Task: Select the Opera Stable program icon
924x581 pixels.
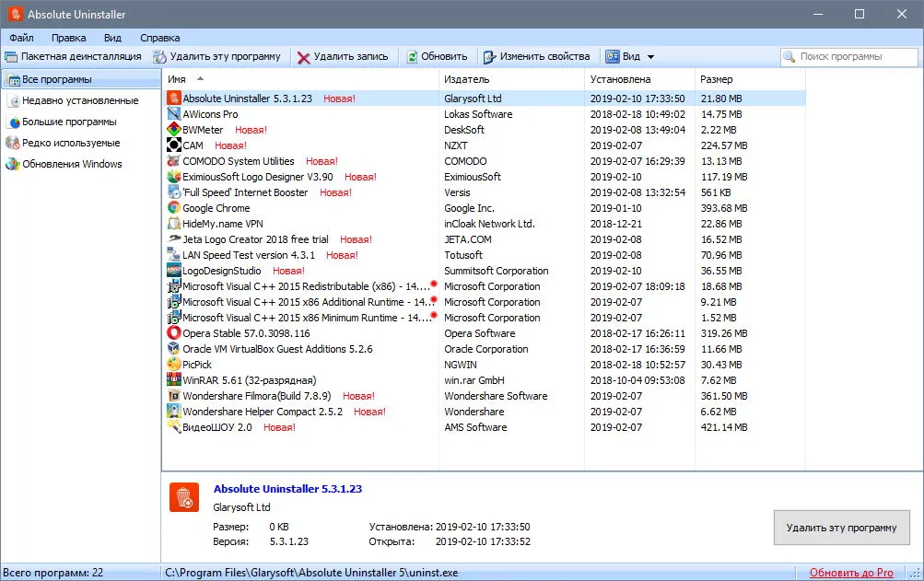Action: pyautogui.click(x=174, y=333)
